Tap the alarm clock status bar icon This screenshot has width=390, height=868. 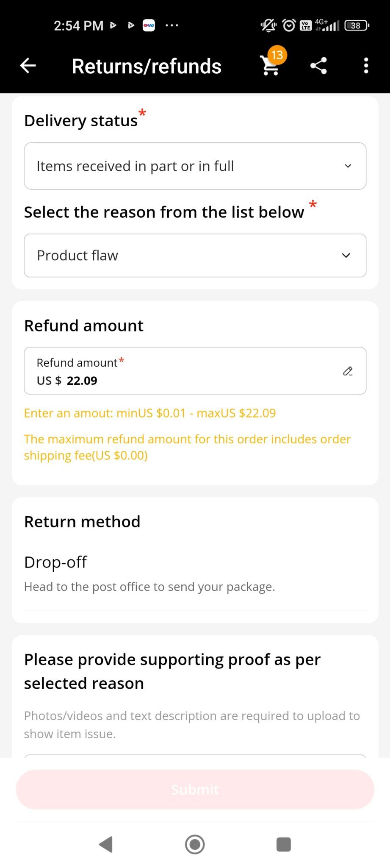tap(289, 25)
